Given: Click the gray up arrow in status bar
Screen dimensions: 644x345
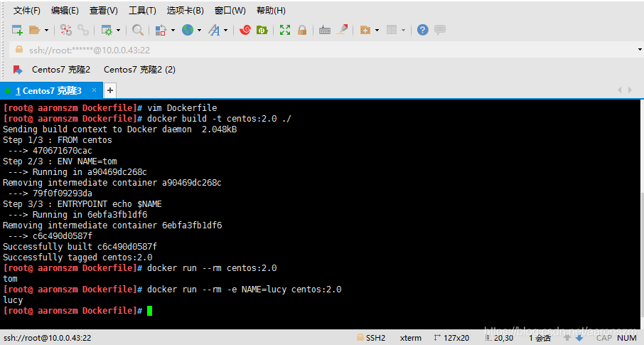Looking at the screenshot, I should (567, 338).
